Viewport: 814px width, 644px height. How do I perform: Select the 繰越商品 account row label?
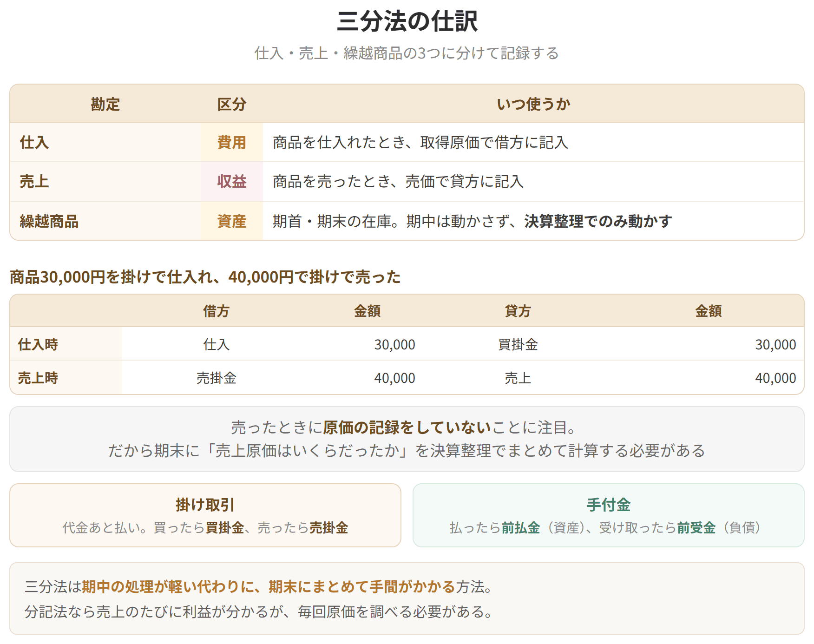(x=49, y=221)
